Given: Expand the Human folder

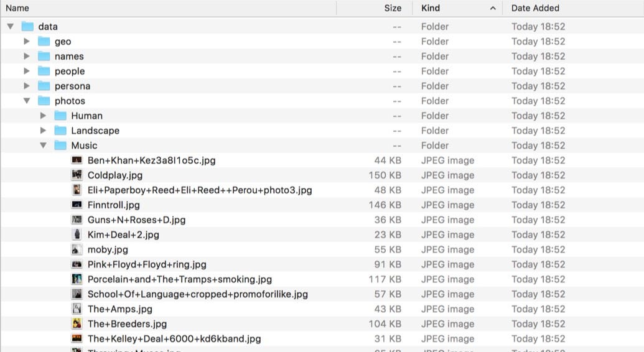Looking at the screenshot, I should (x=43, y=116).
